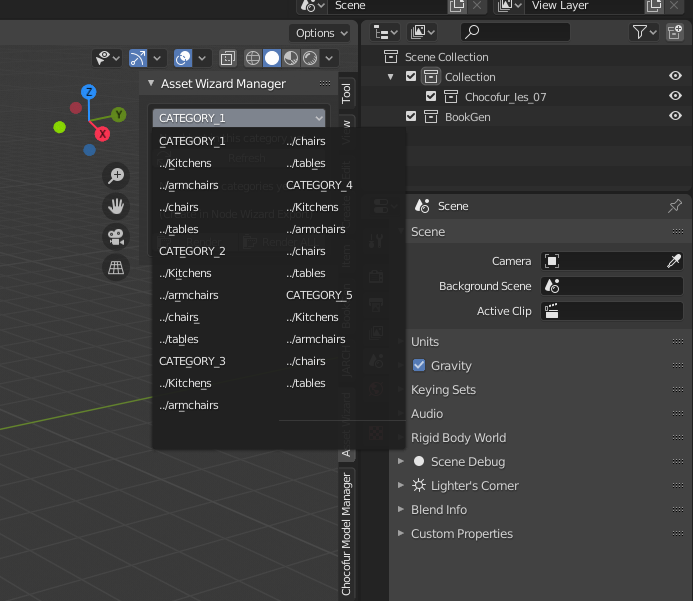
Task: Choose CATEGORY_2 from the list
Action: click(x=192, y=251)
